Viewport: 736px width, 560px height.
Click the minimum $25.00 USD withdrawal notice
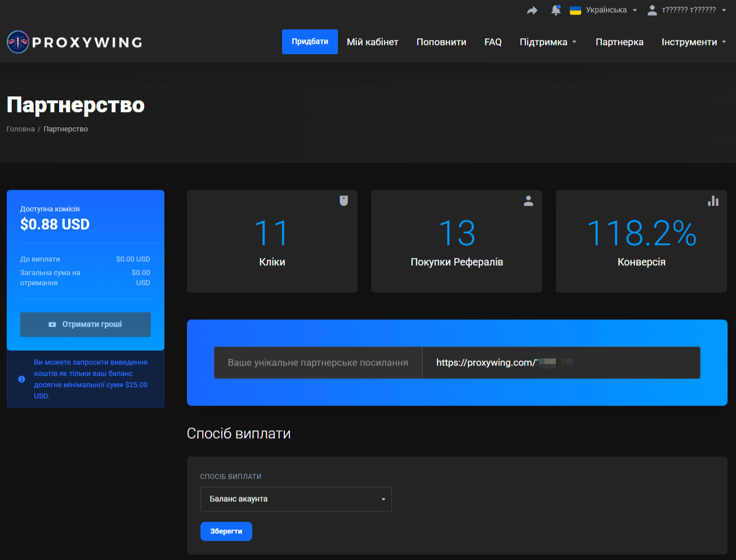(91, 379)
